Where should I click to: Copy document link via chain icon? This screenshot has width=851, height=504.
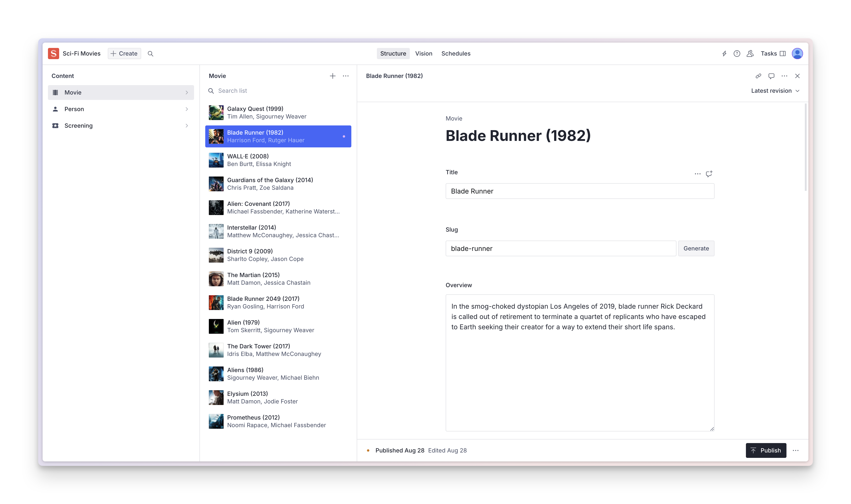coord(758,76)
